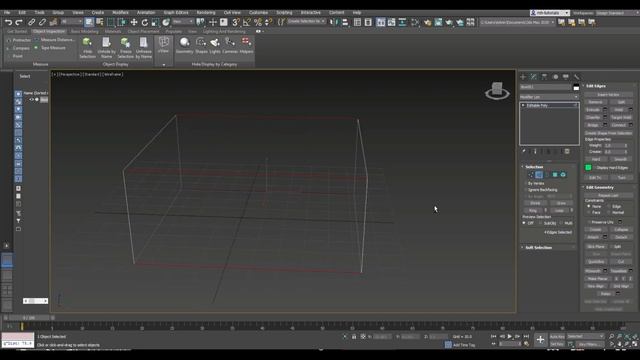The image size is (640, 360).
Task: Enable the By Vertex checkbox
Action: point(525,183)
